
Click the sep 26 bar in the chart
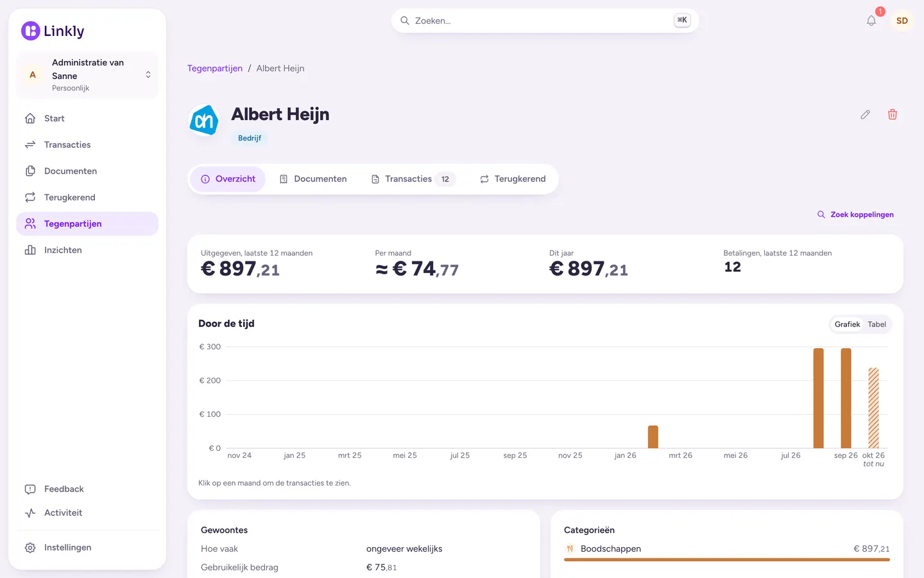846,398
